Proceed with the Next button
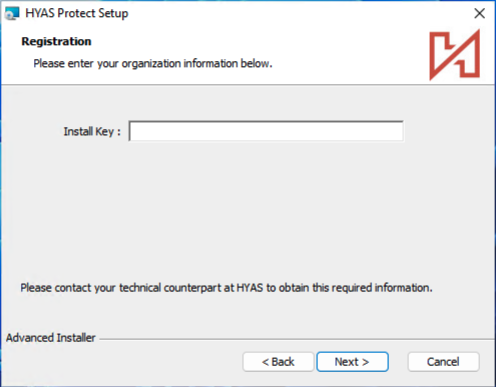The width and height of the screenshot is (496, 387). click(352, 362)
